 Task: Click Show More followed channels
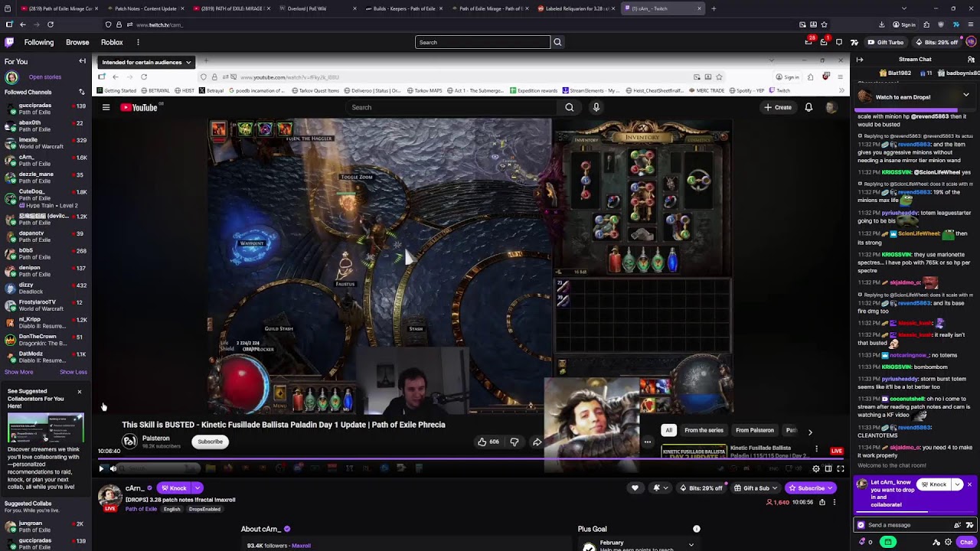[19, 372]
